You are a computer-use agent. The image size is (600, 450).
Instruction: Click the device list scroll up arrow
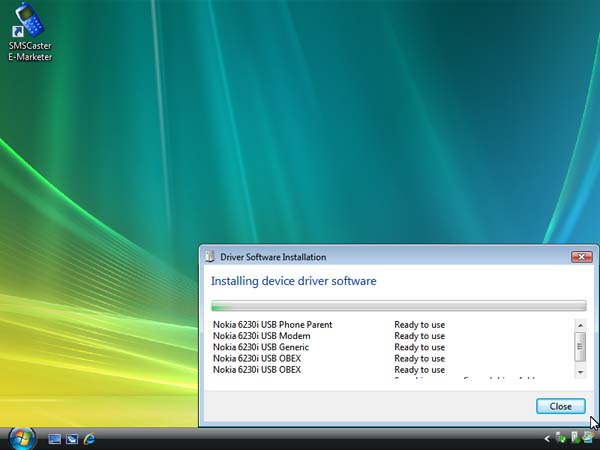580,325
